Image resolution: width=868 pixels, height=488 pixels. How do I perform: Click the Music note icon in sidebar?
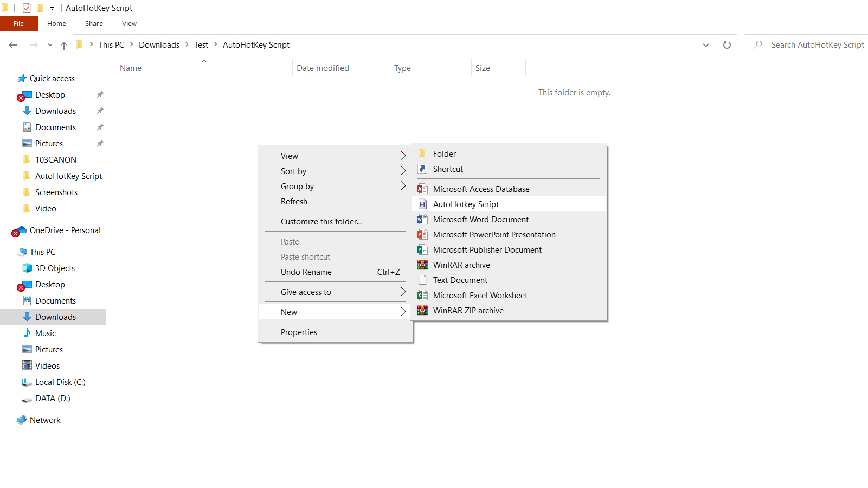(27, 333)
